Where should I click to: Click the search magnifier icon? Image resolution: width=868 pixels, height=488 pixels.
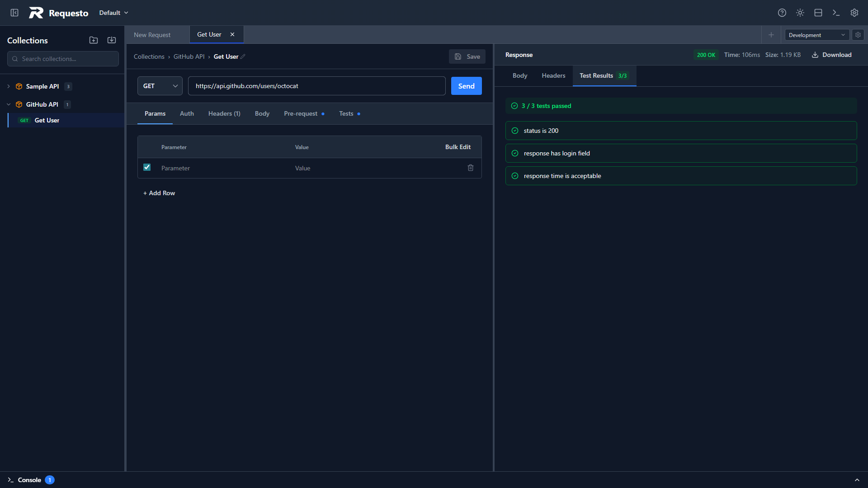pyautogui.click(x=15, y=59)
